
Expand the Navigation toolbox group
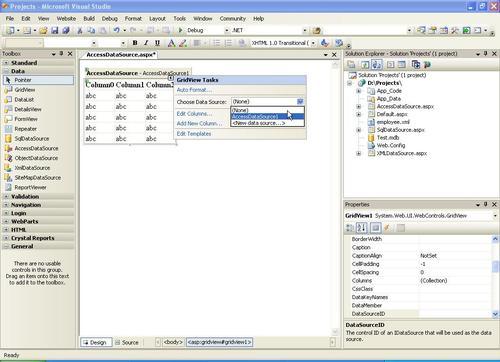(x=6, y=205)
